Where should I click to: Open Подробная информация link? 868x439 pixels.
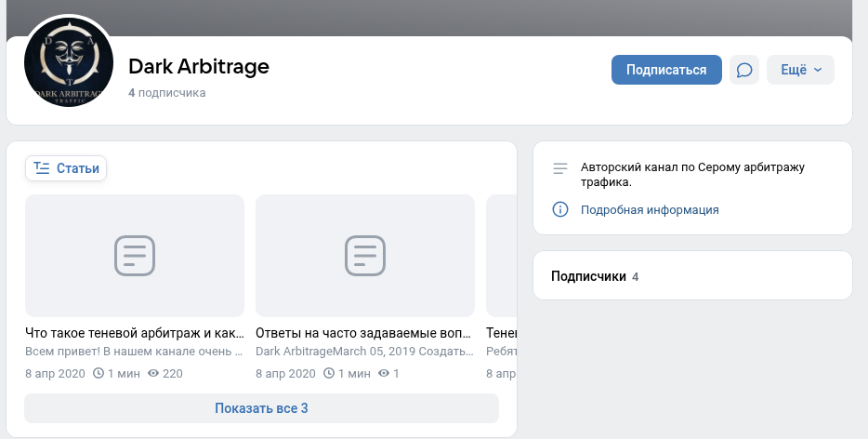click(x=649, y=209)
